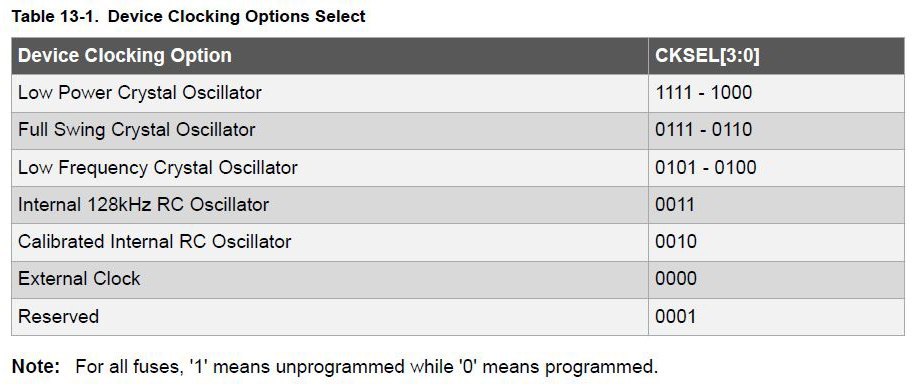The height and width of the screenshot is (385, 914).
Task: Select the Internal 128kHz RC Oscillator row
Action: (x=458, y=205)
